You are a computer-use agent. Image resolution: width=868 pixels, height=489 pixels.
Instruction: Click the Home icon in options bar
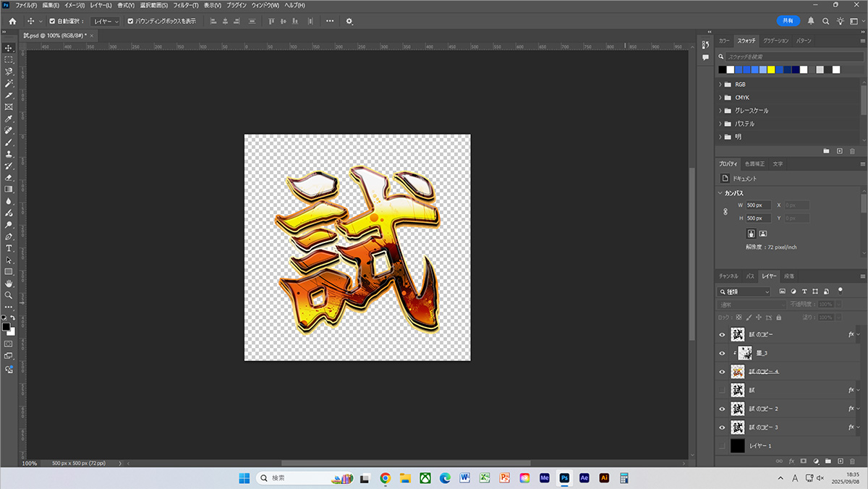coord(12,21)
